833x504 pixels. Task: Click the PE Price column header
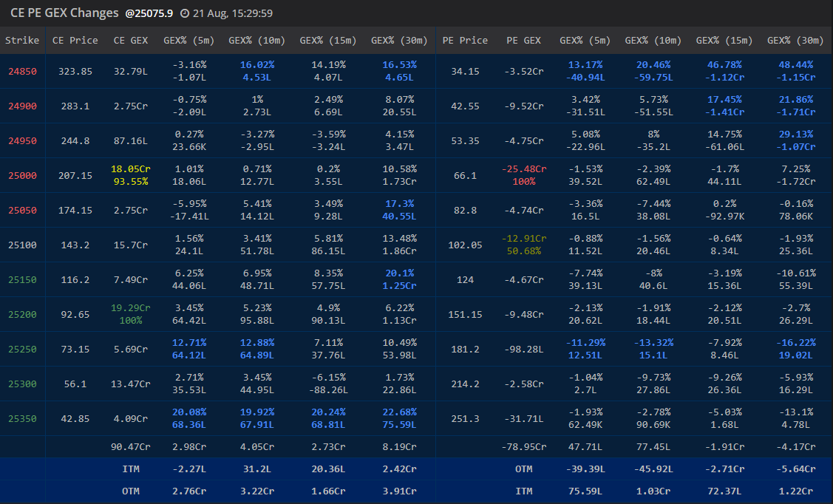(x=465, y=41)
